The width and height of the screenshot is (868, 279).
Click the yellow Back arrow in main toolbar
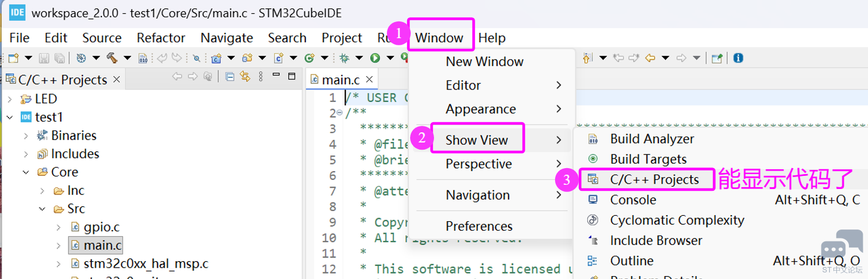pyautogui.click(x=650, y=58)
